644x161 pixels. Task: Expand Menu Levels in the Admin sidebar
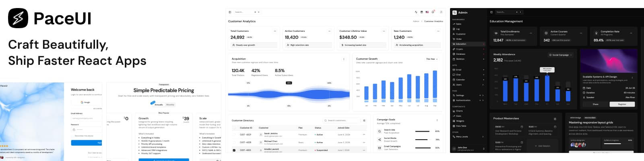pyautogui.click(x=469, y=137)
